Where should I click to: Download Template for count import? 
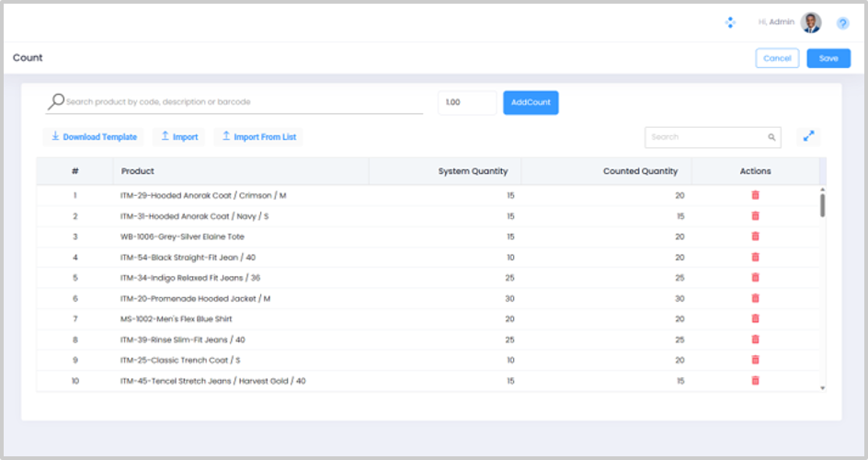[94, 137]
